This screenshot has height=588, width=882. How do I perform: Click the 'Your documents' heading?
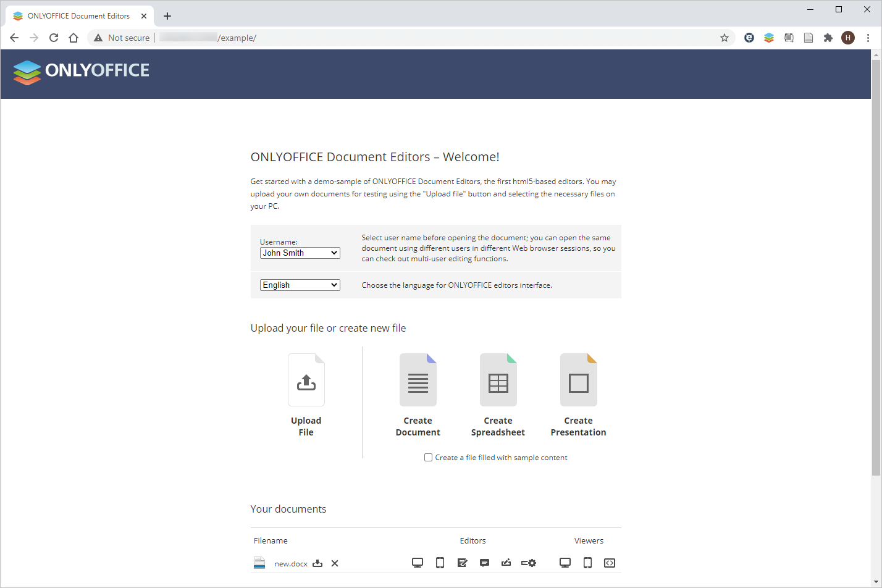tap(288, 509)
